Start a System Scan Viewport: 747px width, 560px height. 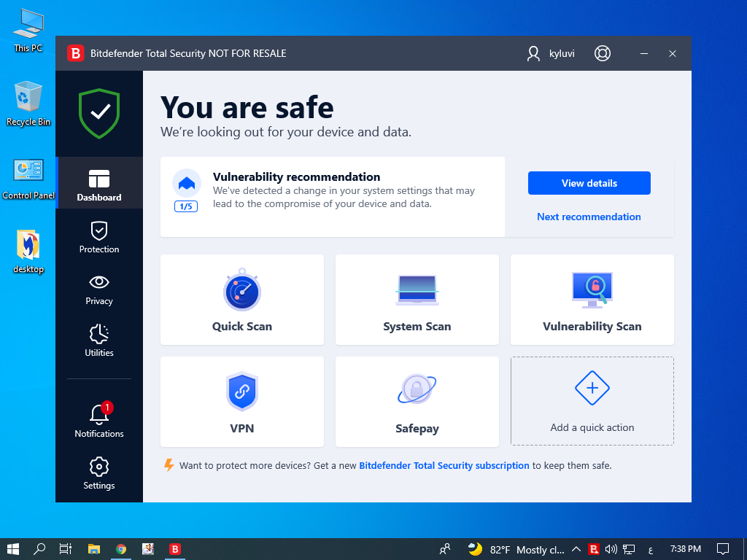click(417, 300)
